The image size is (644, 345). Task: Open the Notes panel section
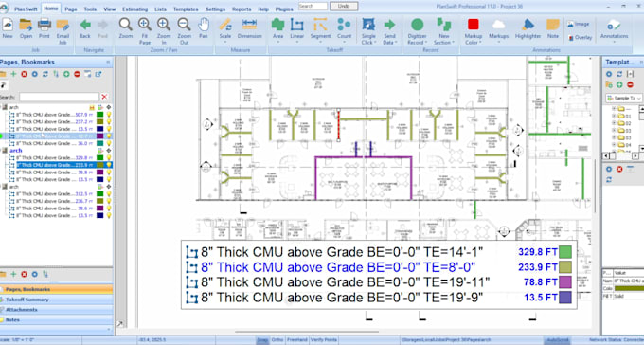click(56, 320)
